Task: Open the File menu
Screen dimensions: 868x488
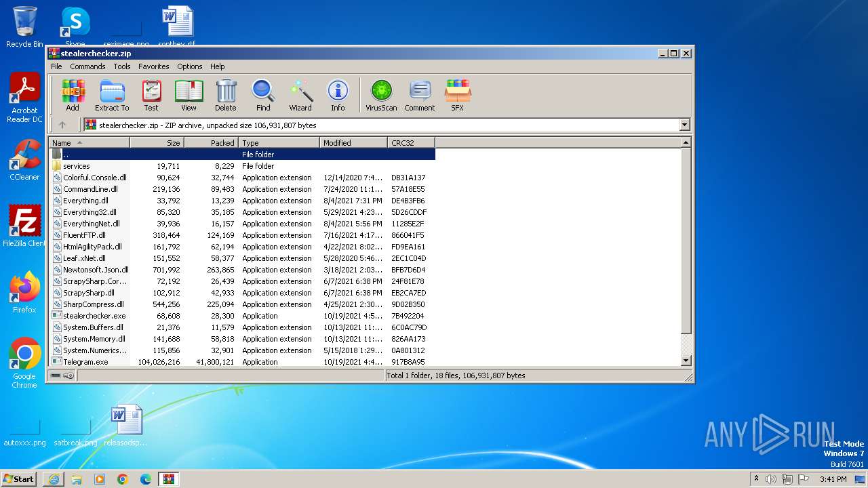Action: [x=56, y=66]
